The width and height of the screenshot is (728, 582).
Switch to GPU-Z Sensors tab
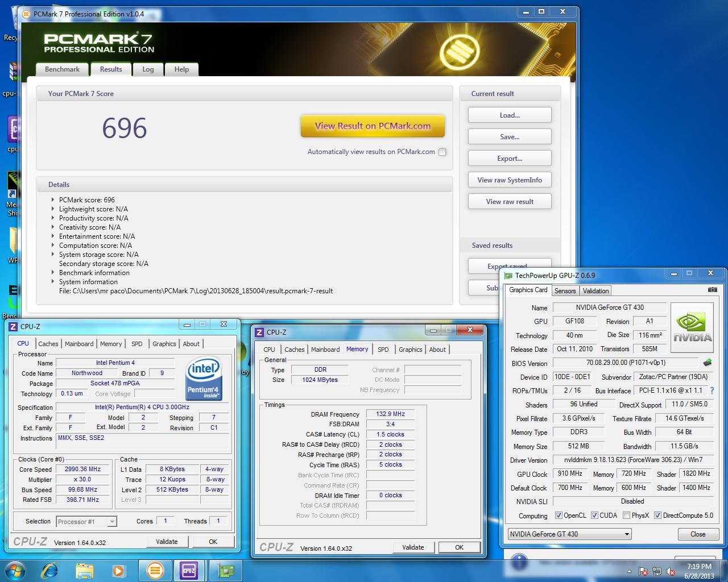pos(565,290)
